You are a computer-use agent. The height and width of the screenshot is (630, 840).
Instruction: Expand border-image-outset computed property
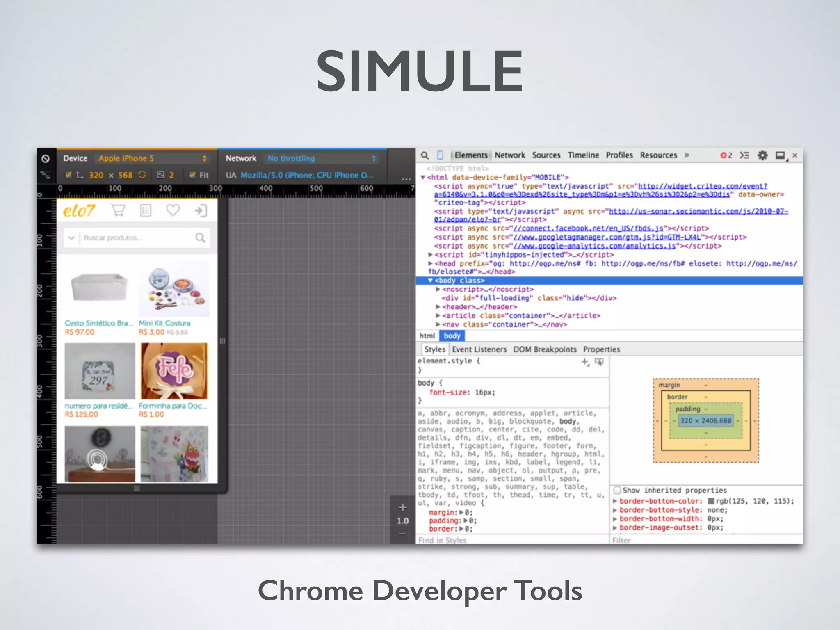click(615, 527)
